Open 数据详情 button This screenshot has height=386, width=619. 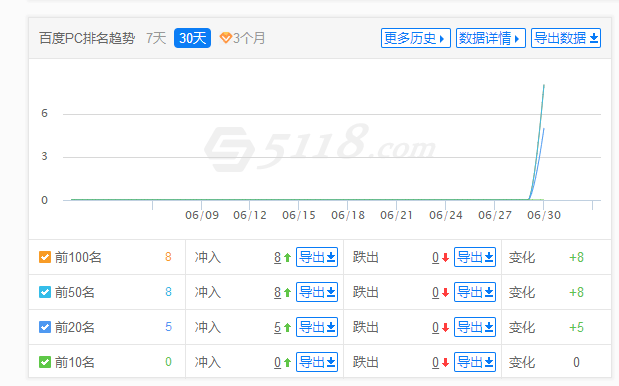[x=491, y=38]
